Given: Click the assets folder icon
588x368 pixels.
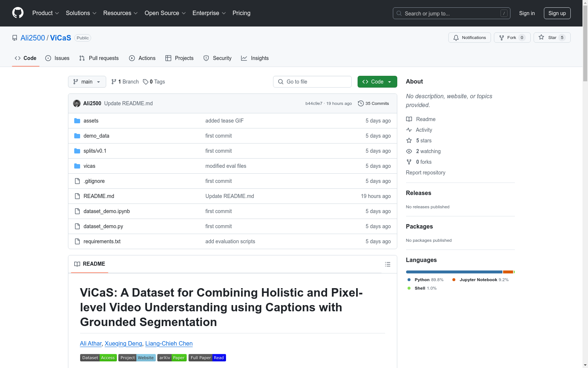Looking at the screenshot, I should 77,121.
